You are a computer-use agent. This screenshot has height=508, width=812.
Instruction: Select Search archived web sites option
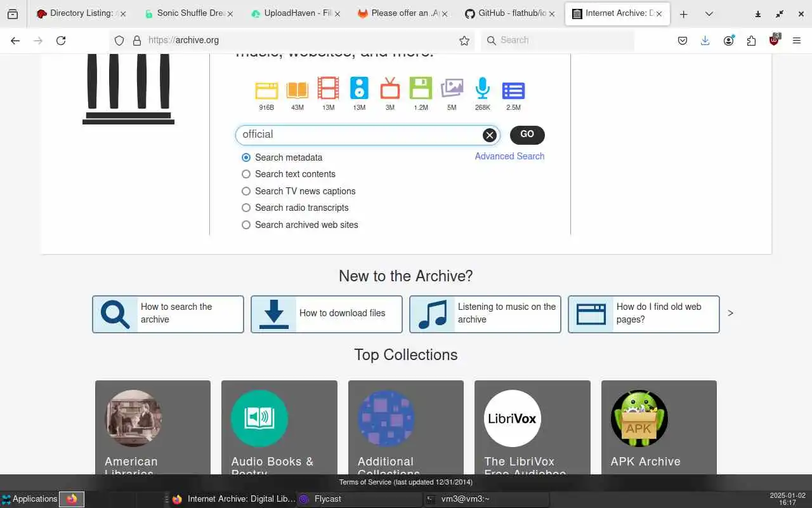(246, 225)
